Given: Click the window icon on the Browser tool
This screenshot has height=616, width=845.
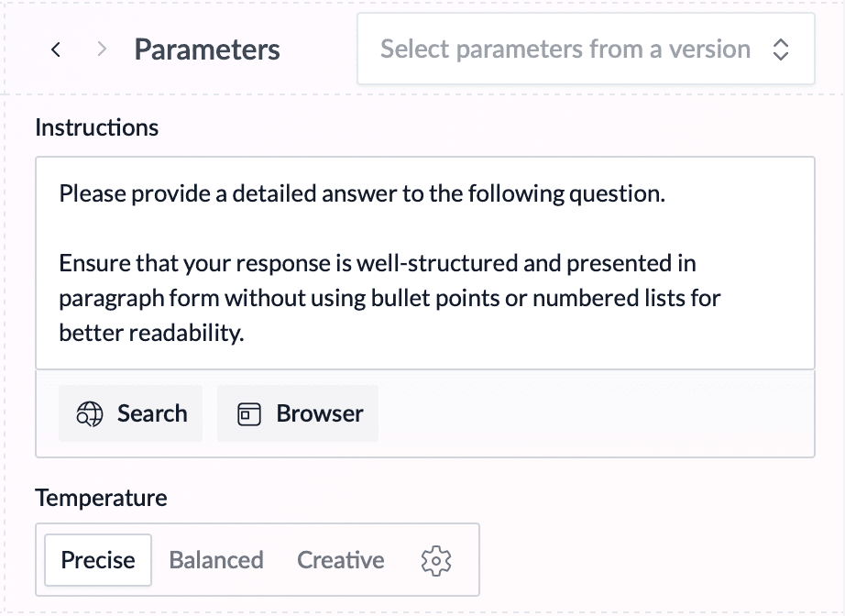Looking at the screenshot, I should click(249, 414).
